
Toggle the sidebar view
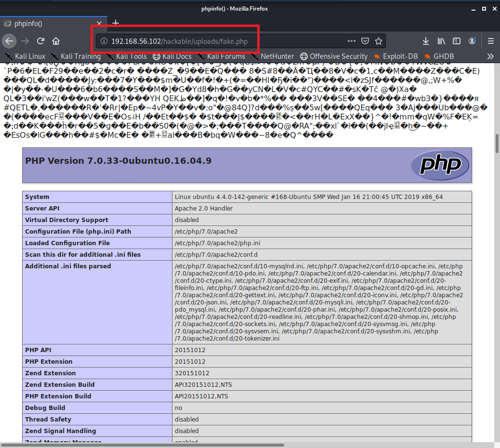coord(457,41)
